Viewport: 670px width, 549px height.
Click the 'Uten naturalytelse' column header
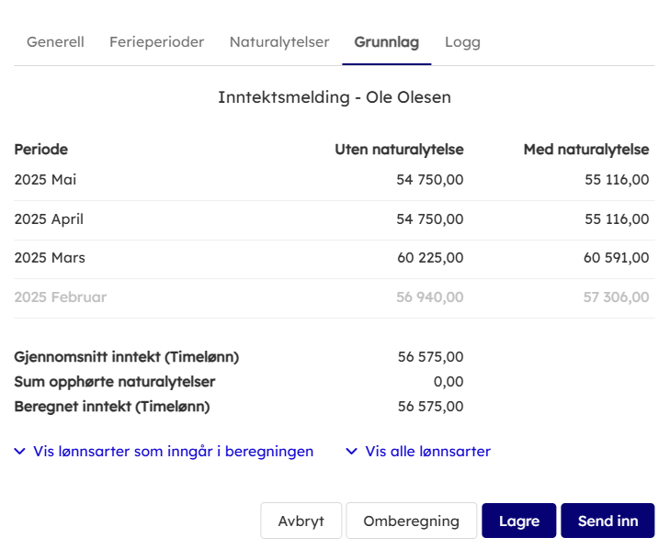pyautogui.click(x=399, y=150)
